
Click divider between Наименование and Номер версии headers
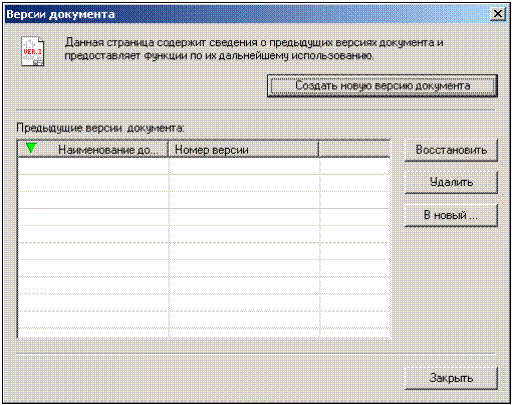tap(168, 149)
